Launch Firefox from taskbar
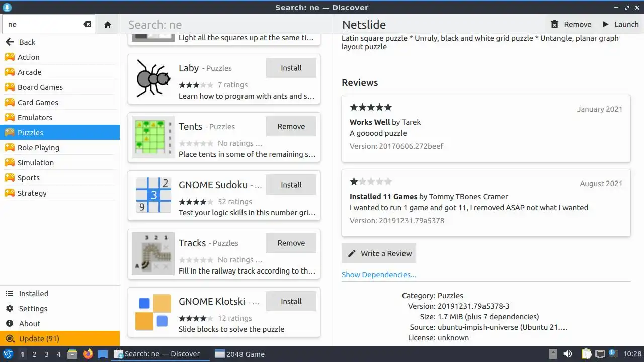Viewport: 644px width, 362px height. click(x=88, y=354)
